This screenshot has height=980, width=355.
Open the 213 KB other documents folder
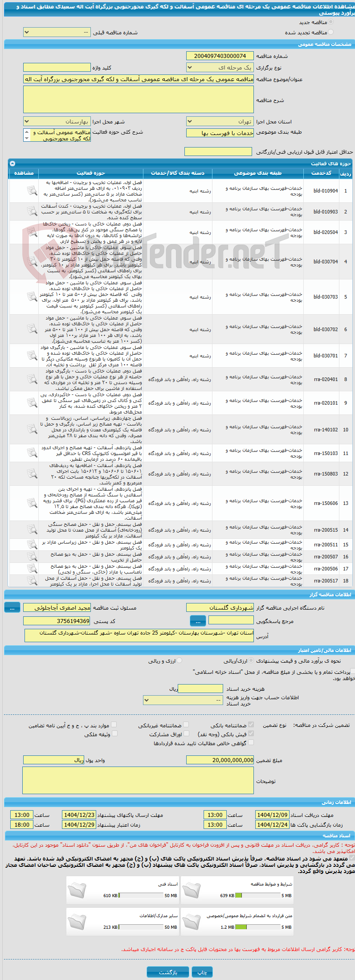pos(77,923)
